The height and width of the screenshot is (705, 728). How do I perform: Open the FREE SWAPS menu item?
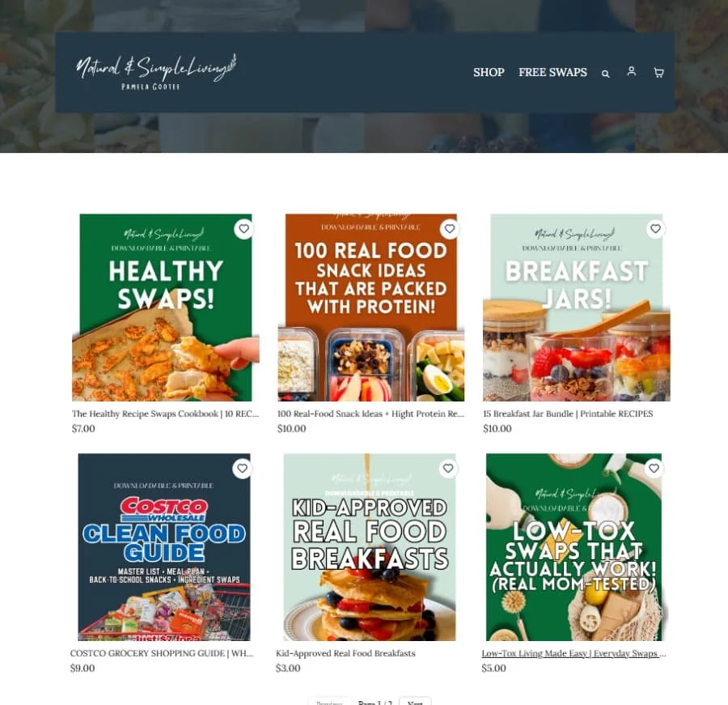click(x=552, y=73)
